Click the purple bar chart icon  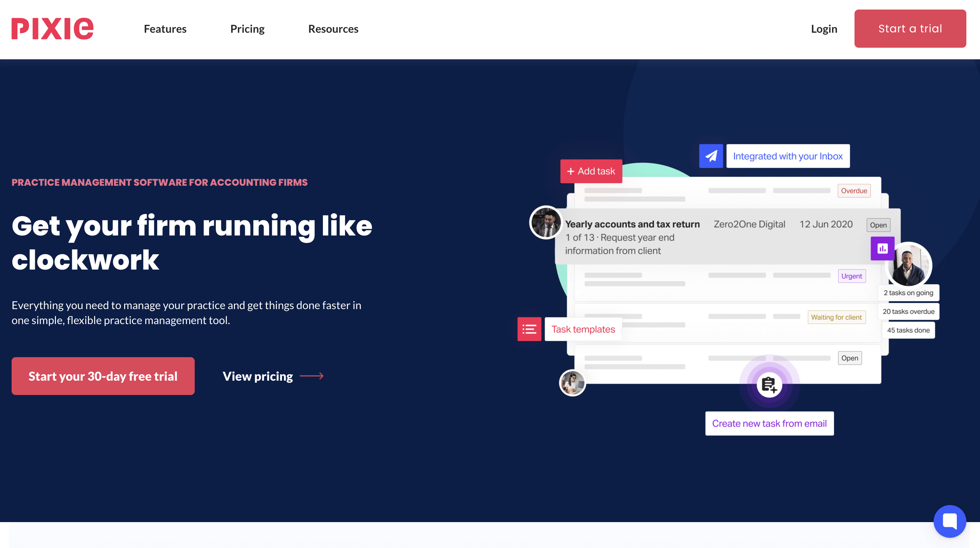pyautogui.click(x=882, y=249)
